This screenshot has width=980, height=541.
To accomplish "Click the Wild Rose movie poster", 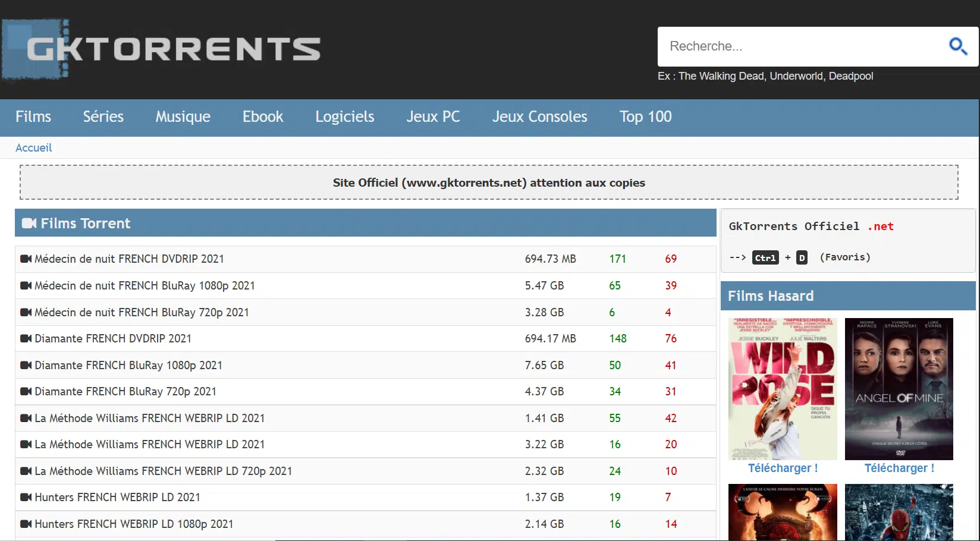I will point(783,389).
